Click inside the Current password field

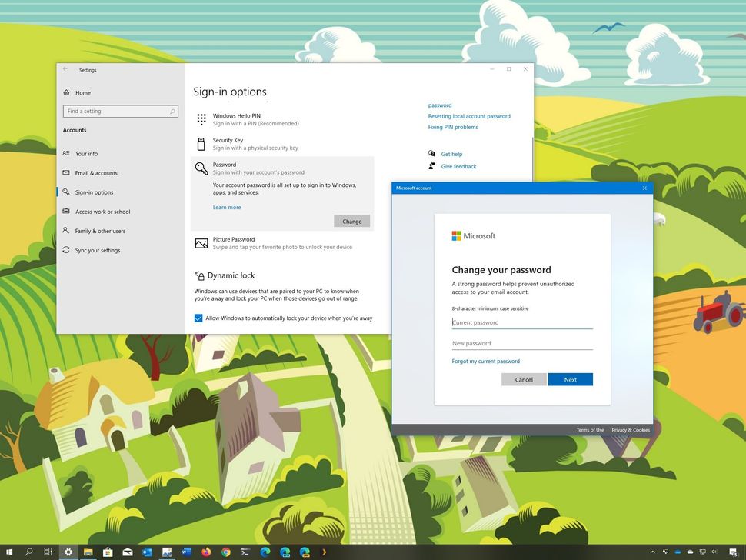pos(508,322)
